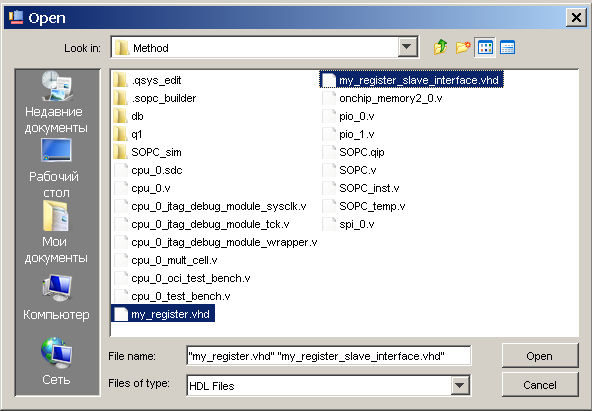Viewport: 592px width, 411px height.
Task: Select the SOPC.qip file name
Action: pos(361,152)
